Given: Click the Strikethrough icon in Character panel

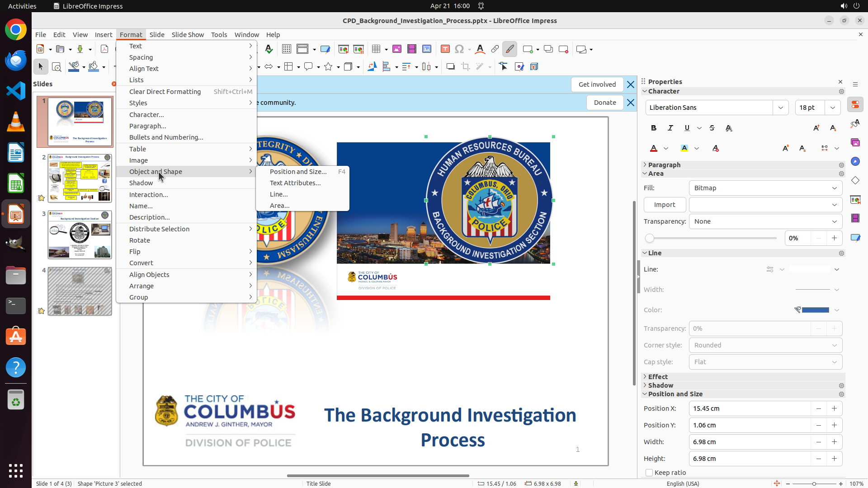Looking at the screenshot, I should [712, 128].
